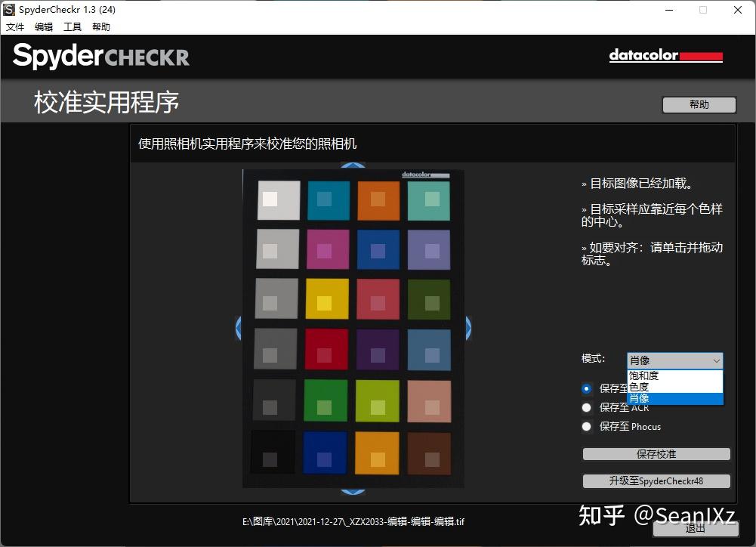
Task: Click the top blue alignment arrow above the chart
Action: tap(353, 165)
